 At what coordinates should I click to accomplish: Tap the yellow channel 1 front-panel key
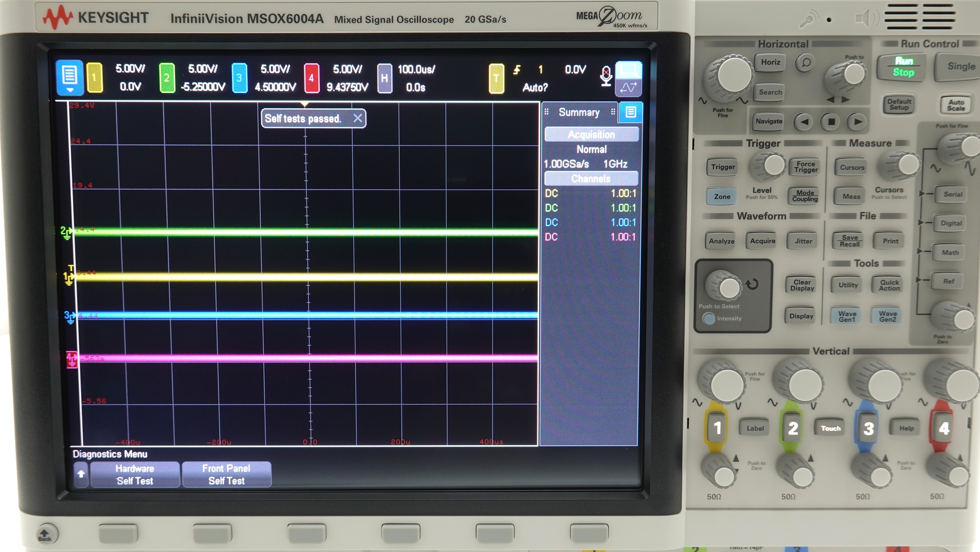[x=717, y=428]
